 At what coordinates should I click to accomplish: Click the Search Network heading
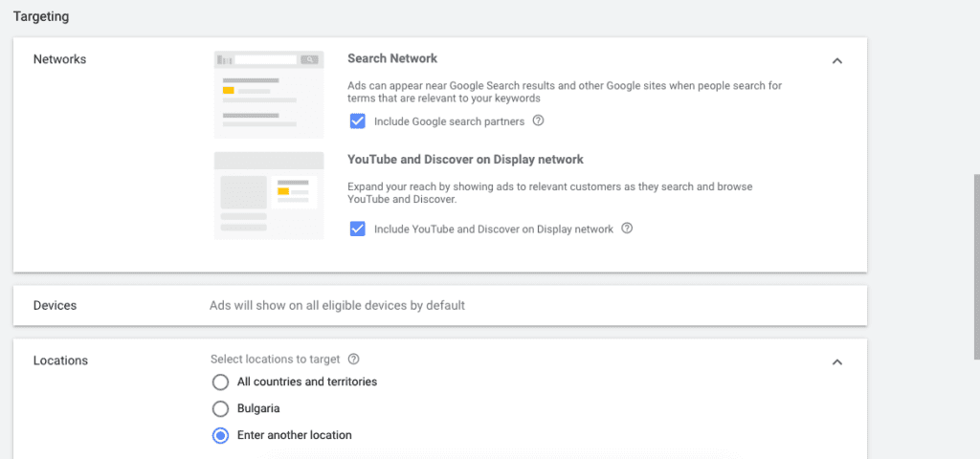(x=392, y=58)
